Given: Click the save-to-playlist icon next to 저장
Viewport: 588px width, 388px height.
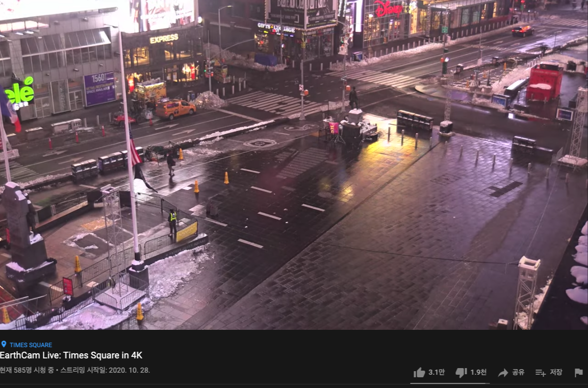Looking at the screenshot, I should (x=541, y=373).
